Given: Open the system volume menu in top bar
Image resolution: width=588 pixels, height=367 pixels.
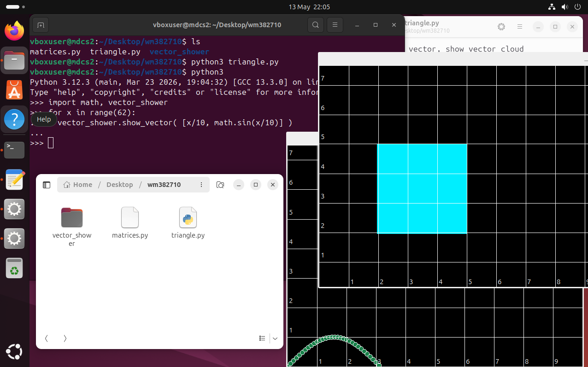Looking at the screenshot, I should (564, 7).
